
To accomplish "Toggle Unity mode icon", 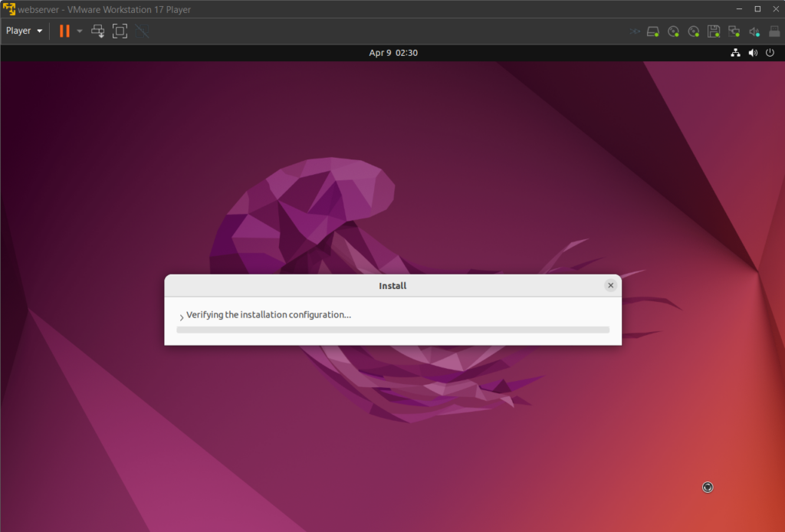I will pyautogui.click(x=142, y=31).
